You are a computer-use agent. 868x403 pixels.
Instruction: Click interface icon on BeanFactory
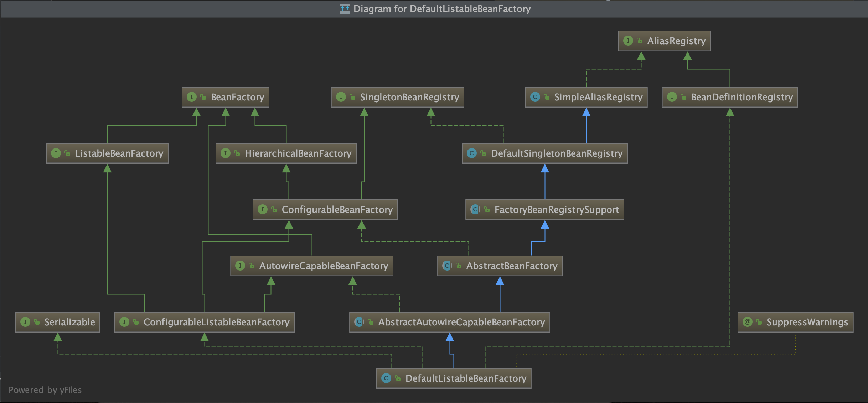click(192, 97)
